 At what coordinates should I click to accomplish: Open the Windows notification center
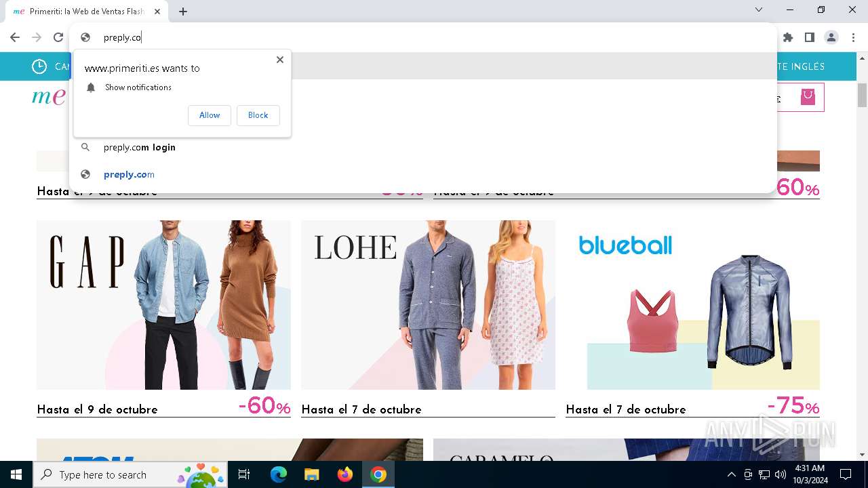[846, 474]
